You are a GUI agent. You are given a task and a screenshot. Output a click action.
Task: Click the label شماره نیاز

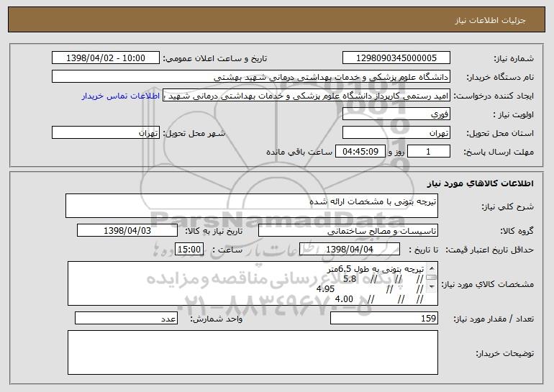coord(514,58)
